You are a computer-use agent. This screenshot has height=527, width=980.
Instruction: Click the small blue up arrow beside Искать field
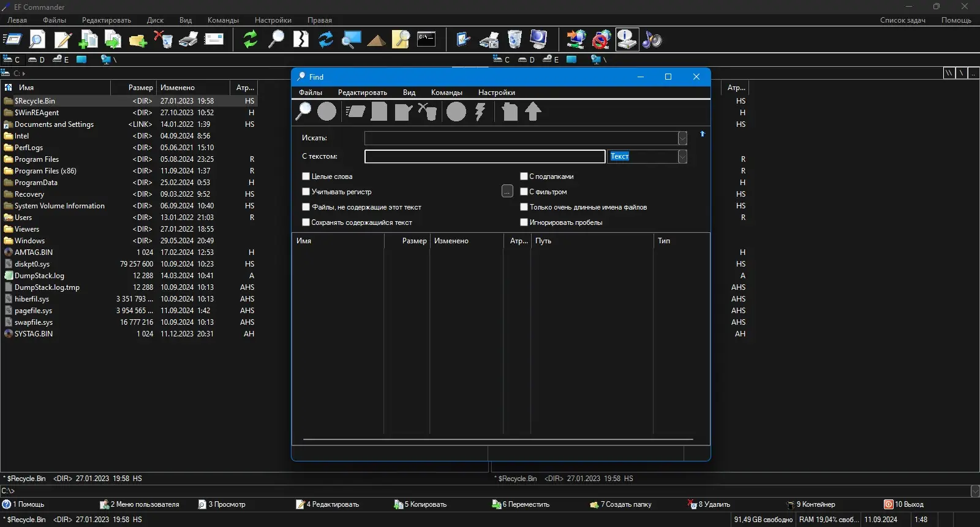[x=703, y=134]
